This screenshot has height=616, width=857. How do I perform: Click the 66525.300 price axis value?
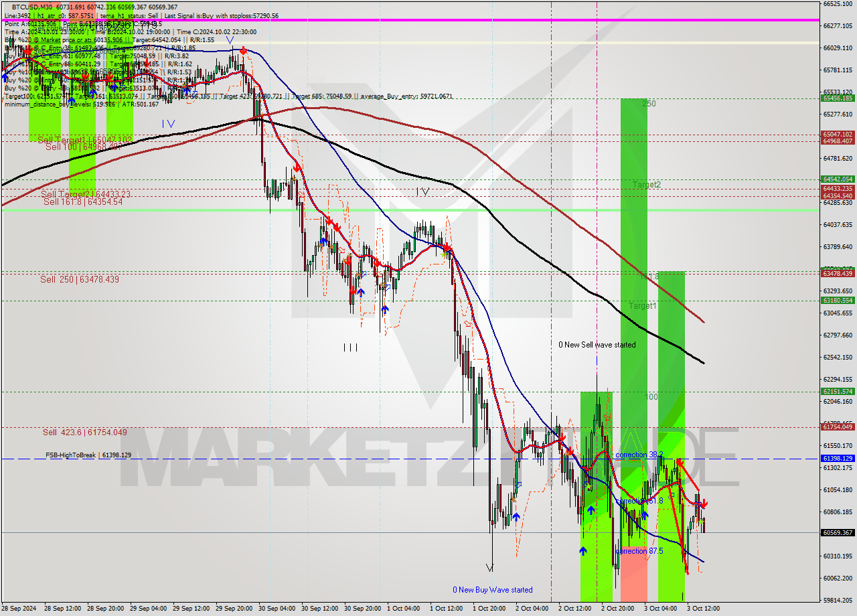tap(838, 4)
